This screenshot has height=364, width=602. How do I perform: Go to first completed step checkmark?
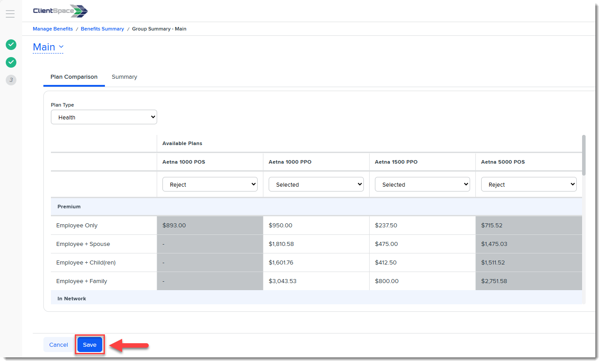pos(11,45)
